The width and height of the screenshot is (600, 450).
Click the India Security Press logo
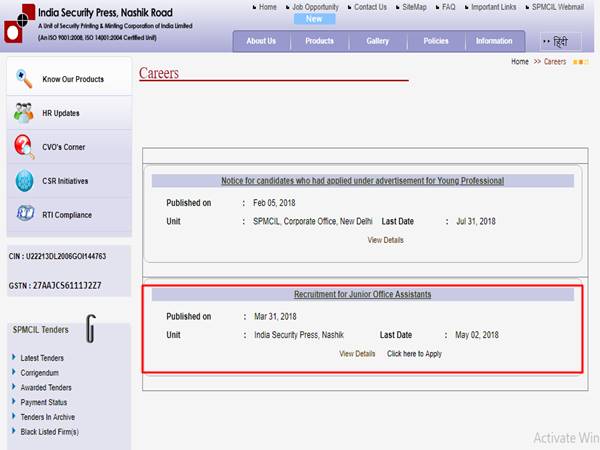19,24
